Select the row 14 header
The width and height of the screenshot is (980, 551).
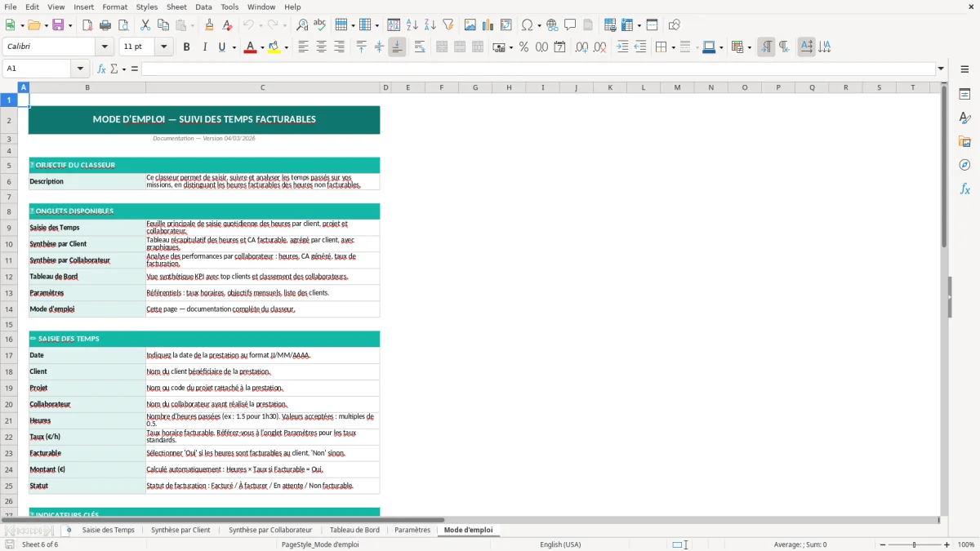(9, 309)
